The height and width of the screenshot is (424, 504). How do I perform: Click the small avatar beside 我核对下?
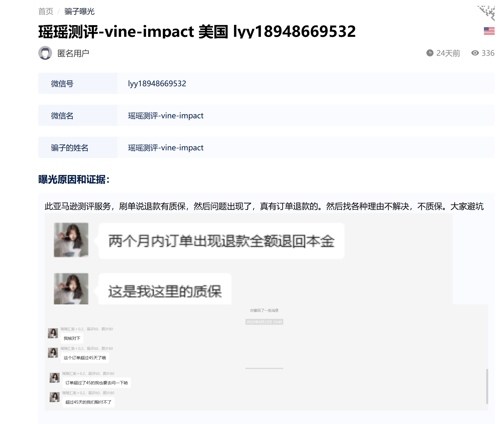tap(53, 333)
